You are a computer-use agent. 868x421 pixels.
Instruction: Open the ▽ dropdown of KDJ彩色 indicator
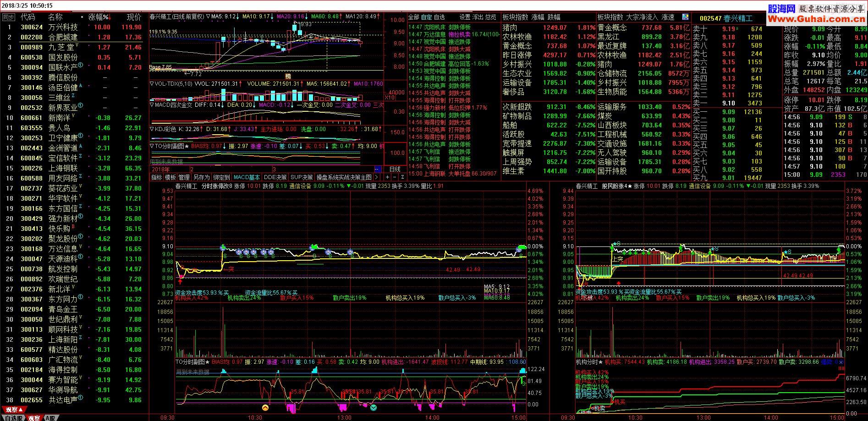pos(152,129)
